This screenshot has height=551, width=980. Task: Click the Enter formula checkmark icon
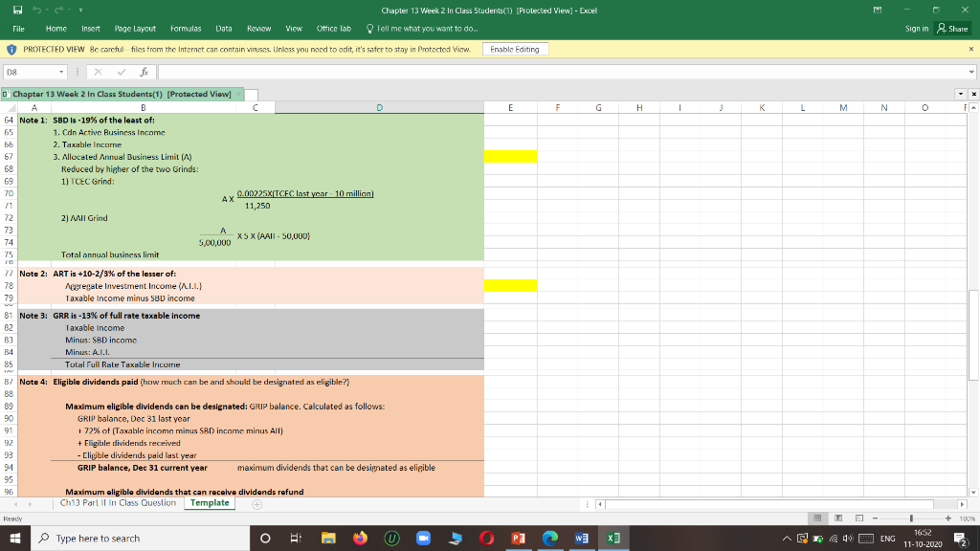coord(122,72)
